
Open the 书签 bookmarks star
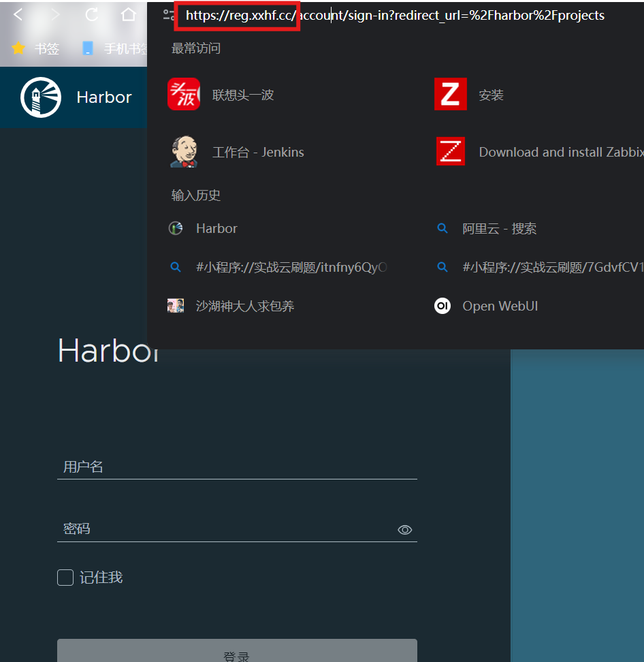(x=18, y=48)
